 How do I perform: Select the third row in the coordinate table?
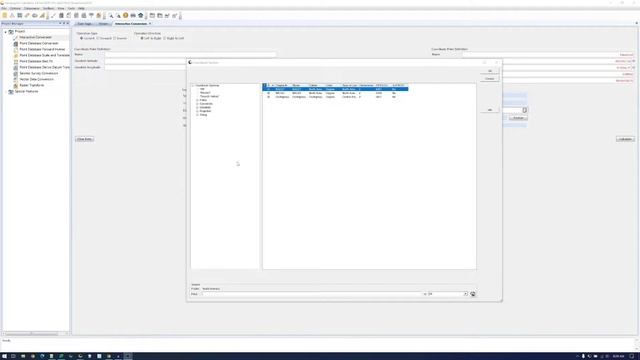(x=335, y=97)
